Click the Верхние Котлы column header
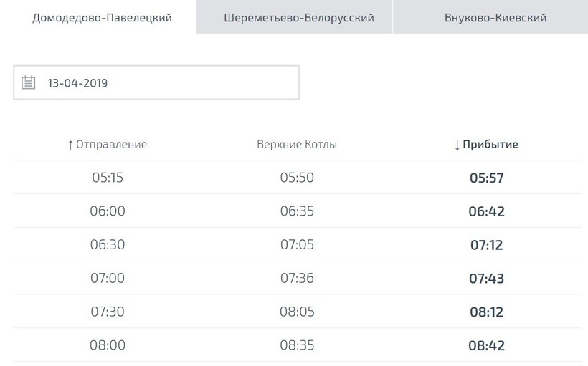 coord(297,144)
